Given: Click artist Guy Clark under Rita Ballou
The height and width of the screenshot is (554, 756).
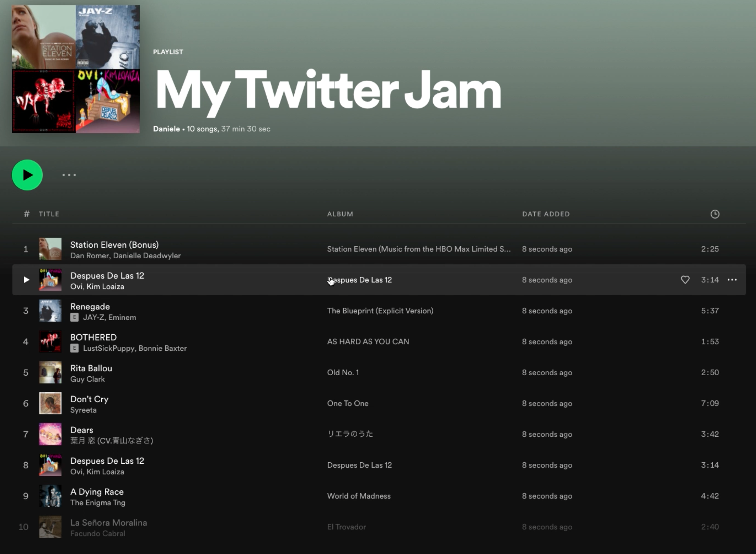Looking at the screenshot, I should pyautogui.click(x=87, y=379).
